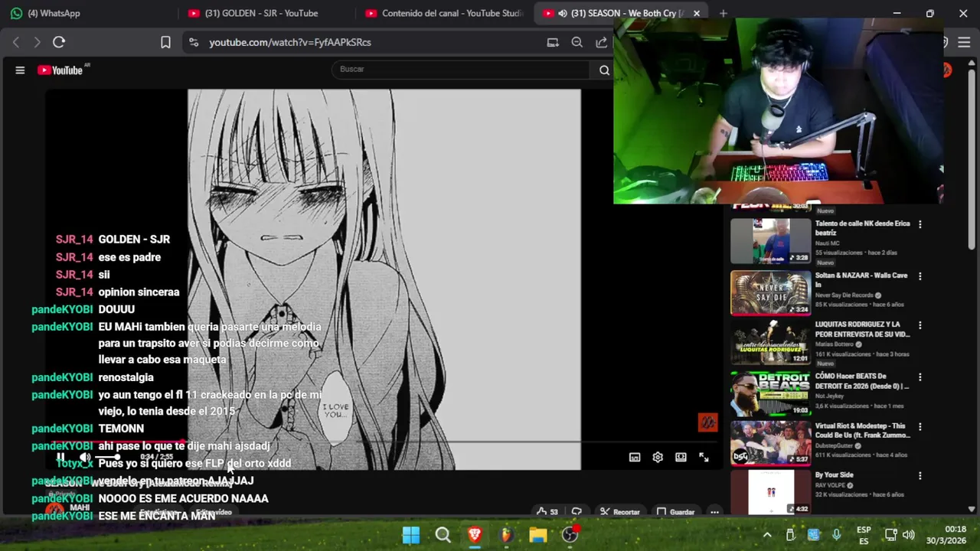Close the SEASON - We Both Cry tab
The width and height of the screenshot is (980, 551).
point(697,13)
